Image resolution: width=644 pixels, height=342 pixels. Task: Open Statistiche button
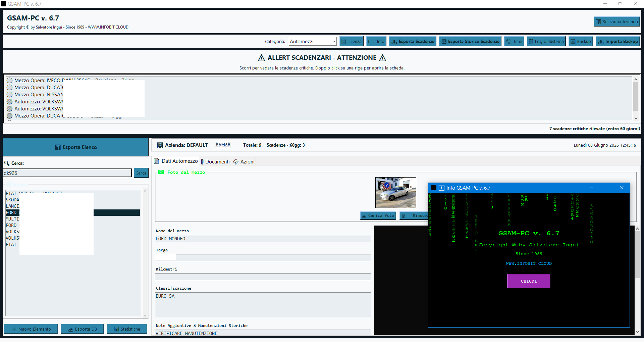tap(127, 329)
